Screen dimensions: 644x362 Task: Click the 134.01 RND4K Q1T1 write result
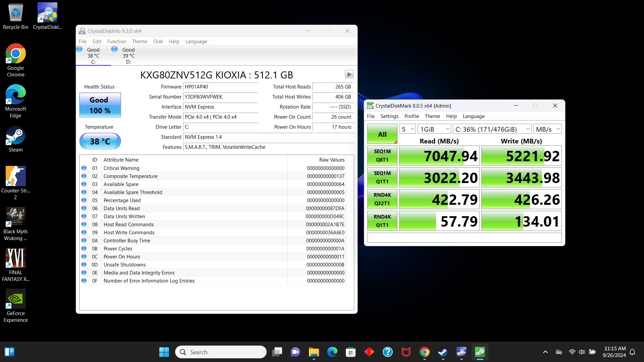(x=522, y=221)
